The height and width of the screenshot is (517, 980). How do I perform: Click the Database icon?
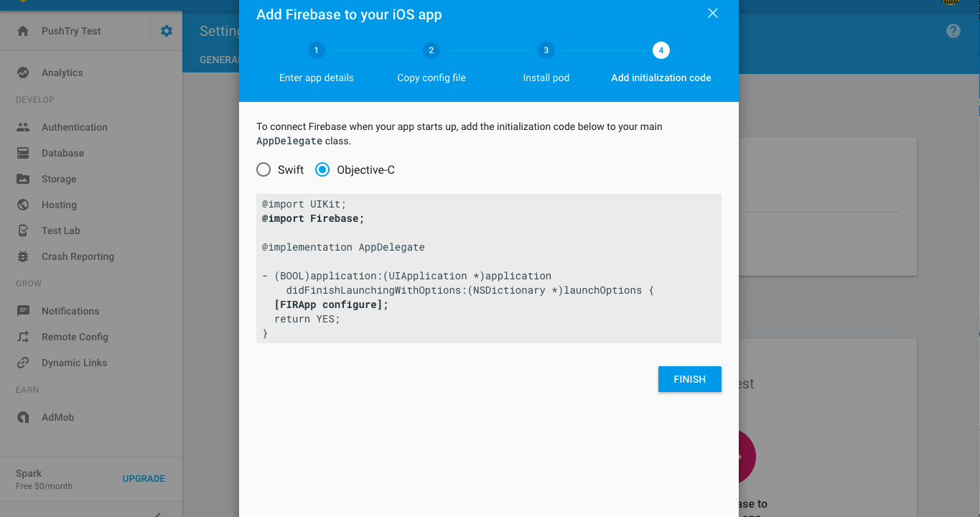click(x=23, y=153)
